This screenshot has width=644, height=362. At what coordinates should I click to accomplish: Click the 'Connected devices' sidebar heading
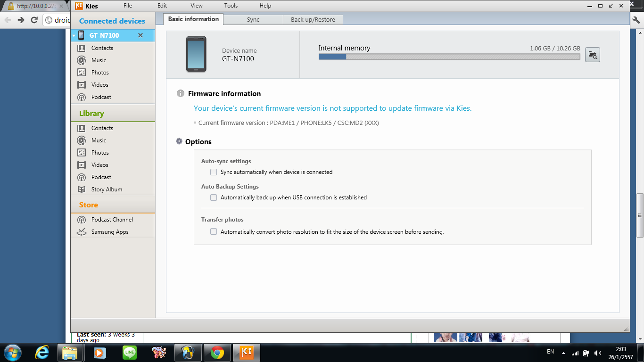[112, 21]
